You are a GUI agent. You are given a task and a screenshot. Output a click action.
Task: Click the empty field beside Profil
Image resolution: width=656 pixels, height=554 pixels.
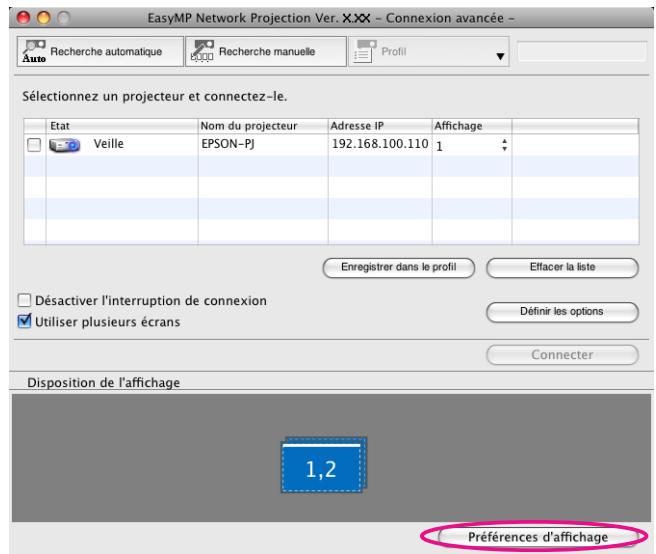(582, 51)
